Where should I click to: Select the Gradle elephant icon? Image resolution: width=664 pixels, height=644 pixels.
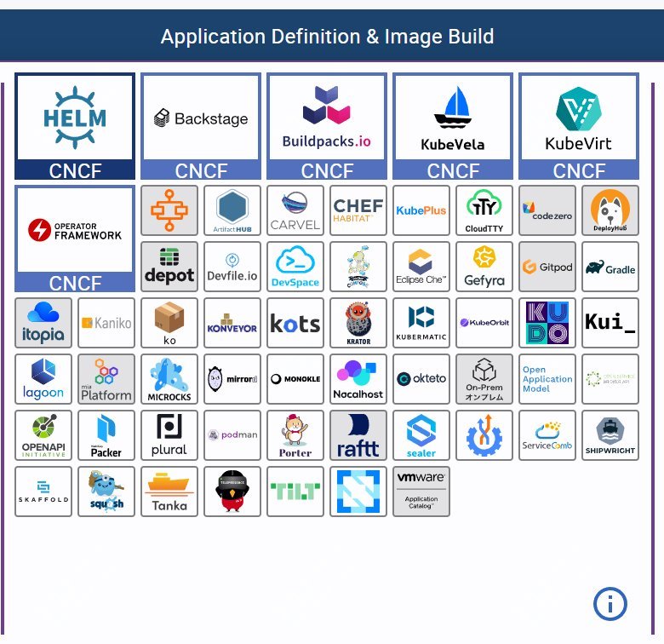(x=610, y=267)
